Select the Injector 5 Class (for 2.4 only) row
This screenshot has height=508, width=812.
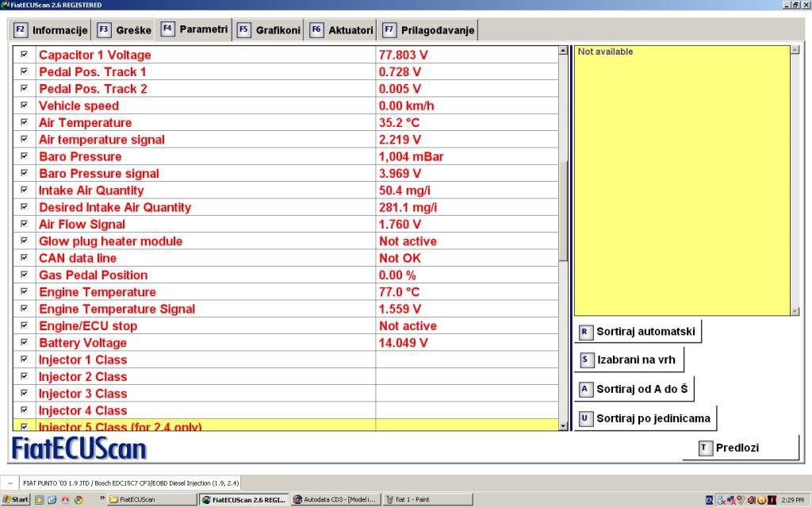[285, 425]
